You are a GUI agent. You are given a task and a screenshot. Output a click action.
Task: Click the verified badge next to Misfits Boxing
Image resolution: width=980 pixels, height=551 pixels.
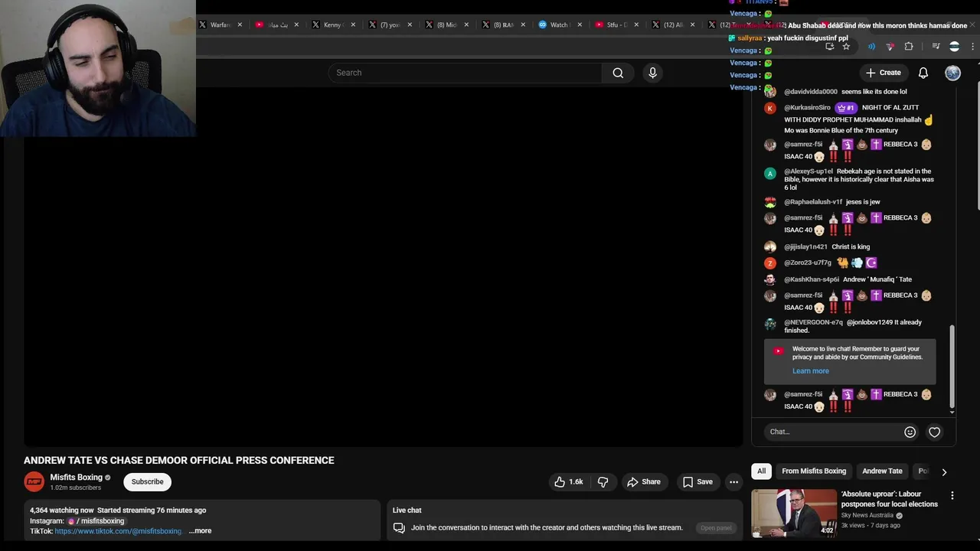[107, 478]
